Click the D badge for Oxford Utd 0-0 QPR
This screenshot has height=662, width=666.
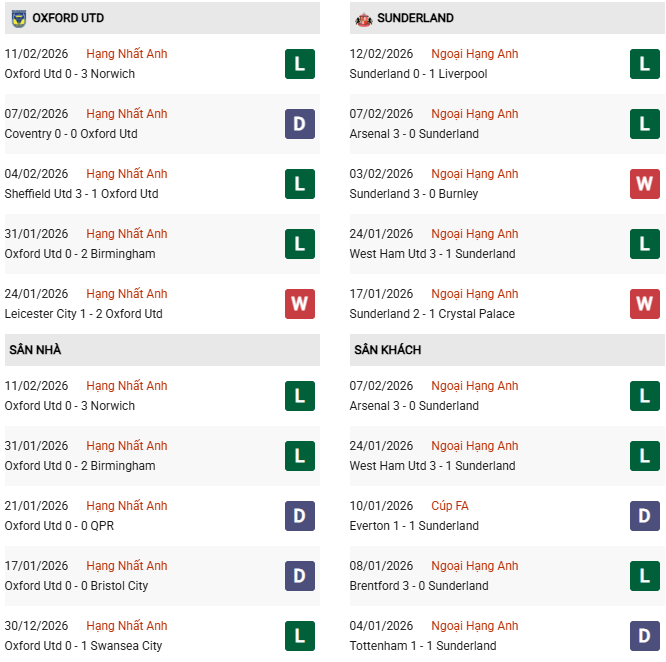[x=299, y=516]
